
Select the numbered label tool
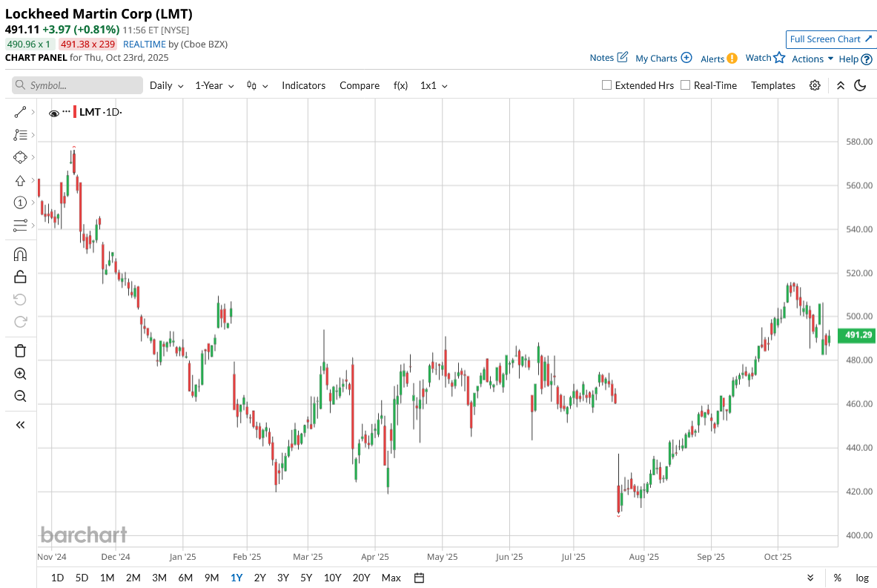(x=20, y=202)
